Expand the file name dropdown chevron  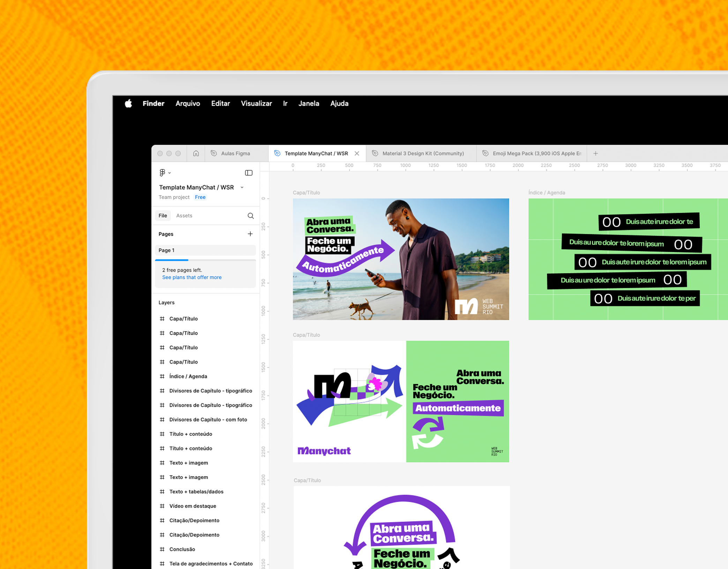coord(242,187)
